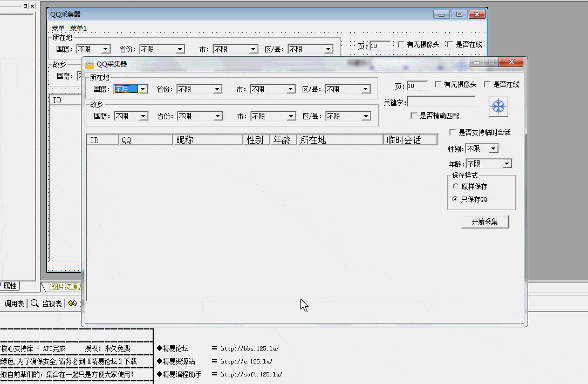Click the 精易资源站 text in the output panel
Viewport: 588px width, 384px height.
pyautogui.click(x=179, y=361)
